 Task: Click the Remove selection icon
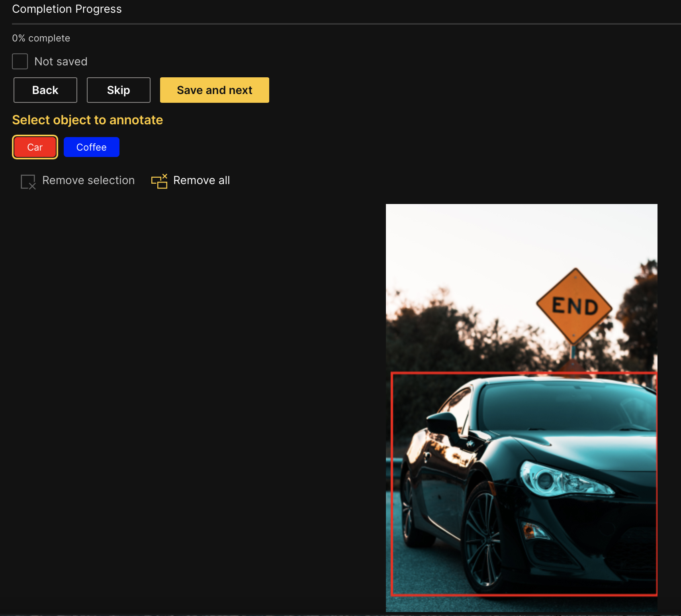(28, 182)
